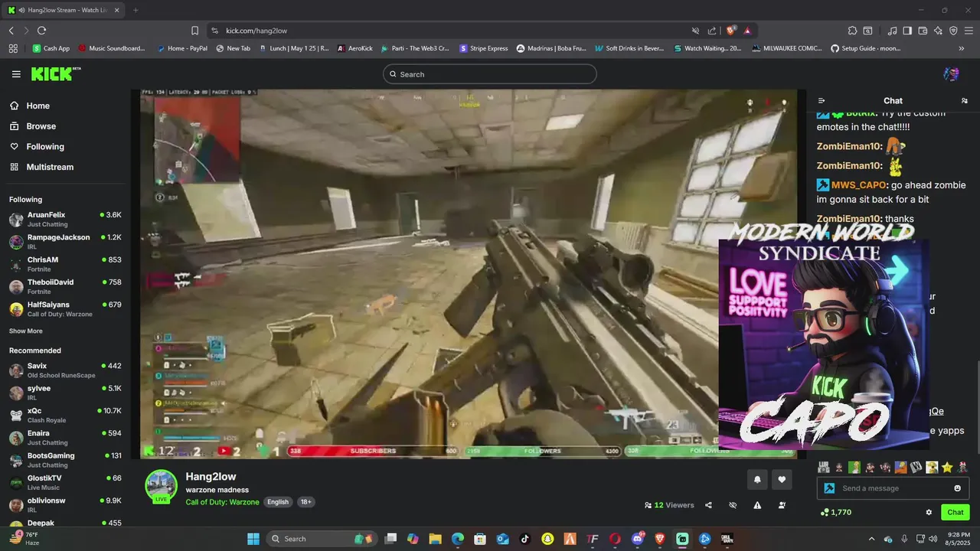Open the Stripe Express bookmark

(x=483, y=48)
